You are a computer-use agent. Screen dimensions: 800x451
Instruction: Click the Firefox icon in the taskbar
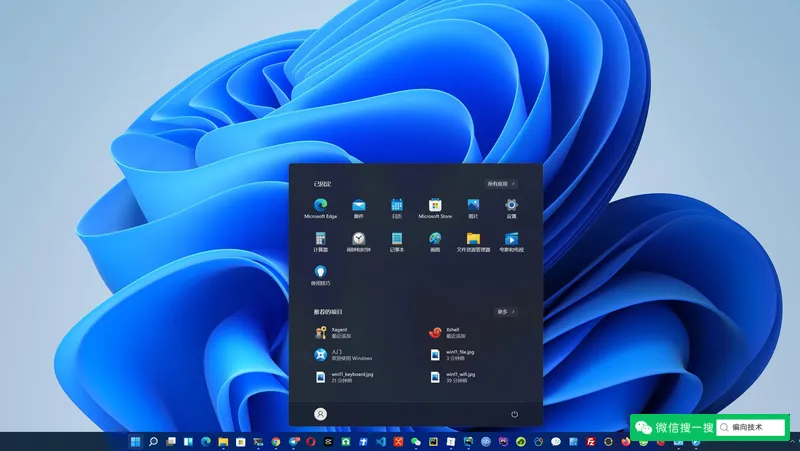[x=626, y=442]
